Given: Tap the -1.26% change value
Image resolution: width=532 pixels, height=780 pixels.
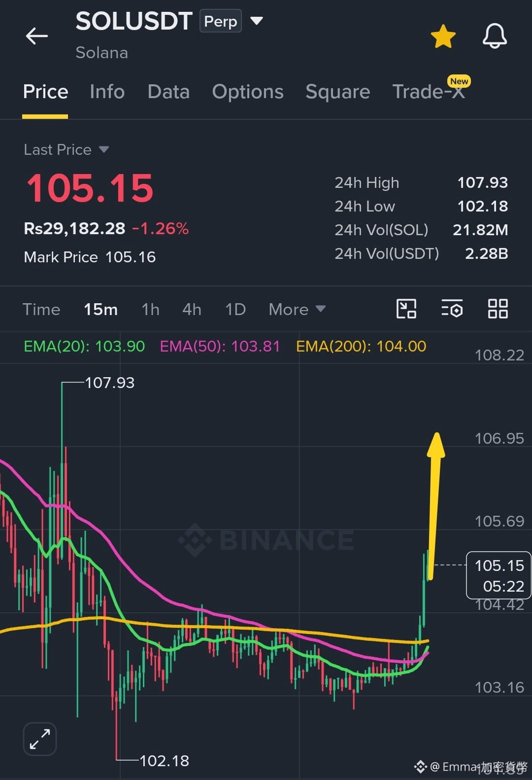Looking at the screenshot, I should point(161,228).
